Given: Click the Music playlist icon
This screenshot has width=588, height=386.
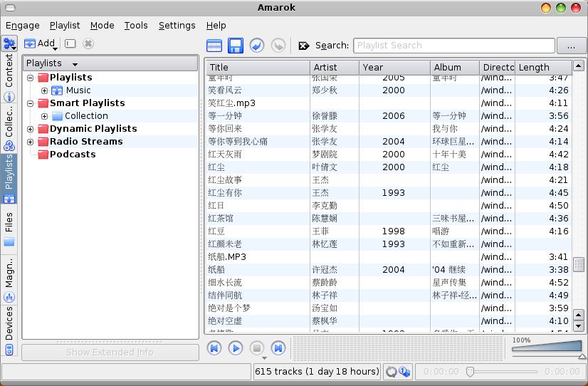Looking at the screenshot, I should click(x=57, y=90).
